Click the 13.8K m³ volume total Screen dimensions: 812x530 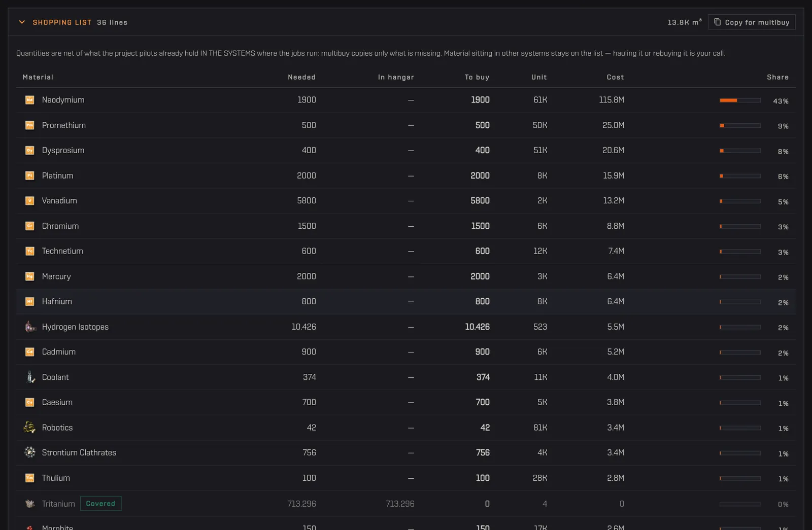[685, 22]
